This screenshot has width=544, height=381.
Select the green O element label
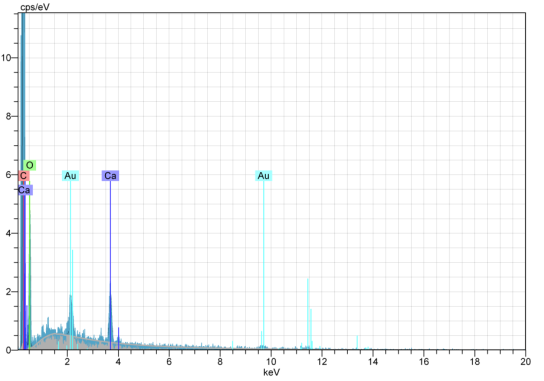click(x=30, y=165)
